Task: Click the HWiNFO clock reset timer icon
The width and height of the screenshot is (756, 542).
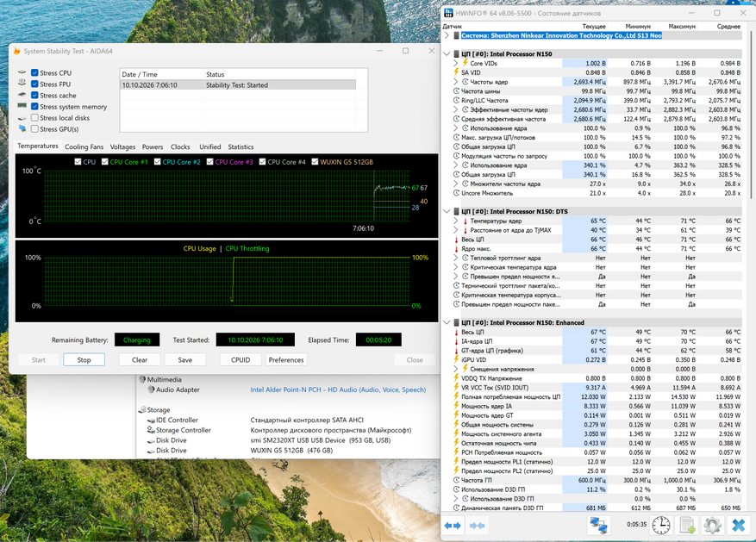Action: pyautogui.click(x=661, y=525)
